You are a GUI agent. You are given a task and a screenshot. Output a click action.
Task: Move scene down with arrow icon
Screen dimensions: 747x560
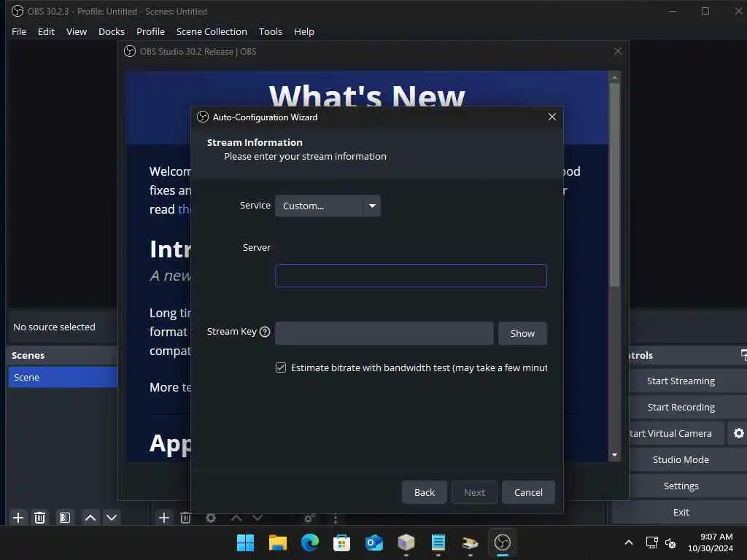[112, 517]
